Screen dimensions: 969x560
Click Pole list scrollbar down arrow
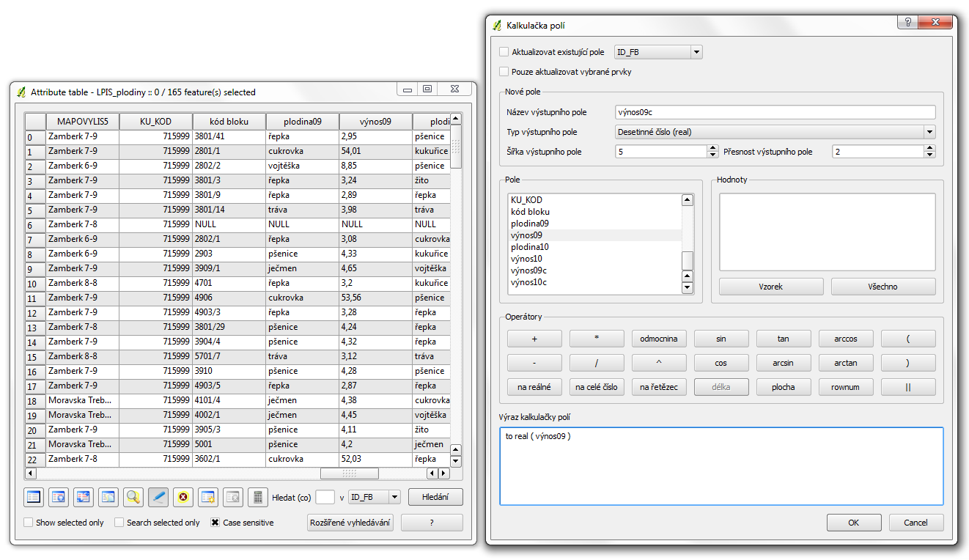[x=688, y=288]
